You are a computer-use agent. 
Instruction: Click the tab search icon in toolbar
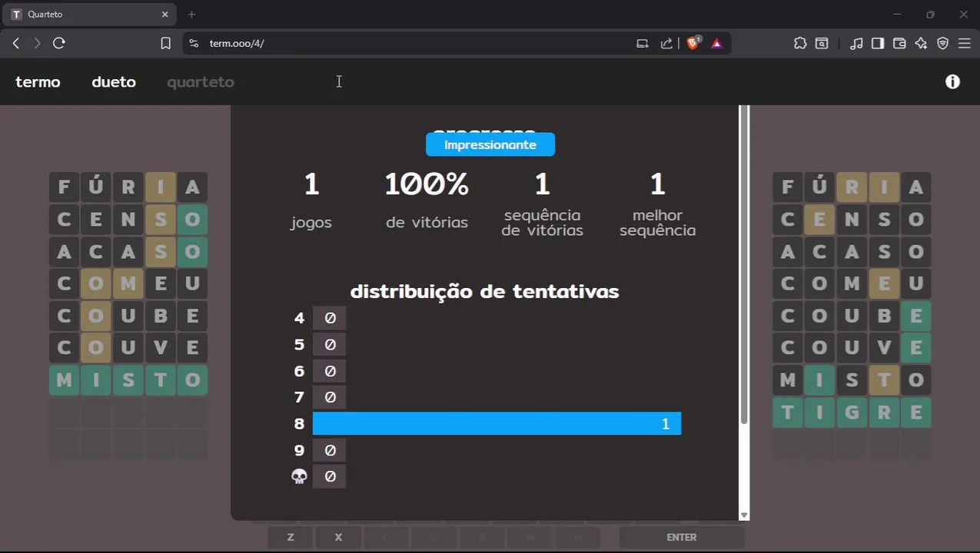pyautogui.click(x=822, y=44)
